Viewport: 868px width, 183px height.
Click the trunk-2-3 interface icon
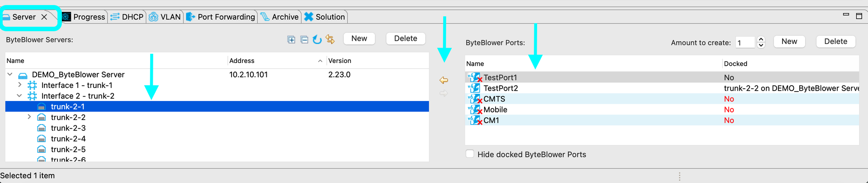coord(42,128)
